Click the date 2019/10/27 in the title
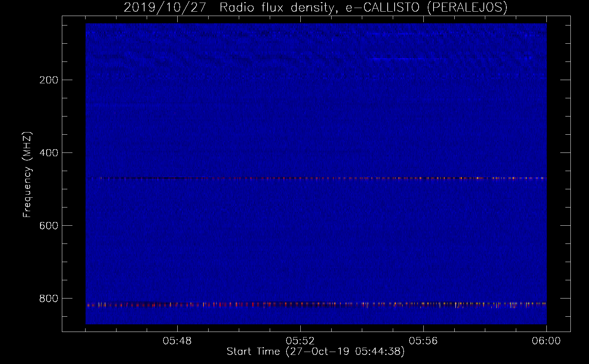The width and height of the screenshot is (589, 364). [165, 7]
